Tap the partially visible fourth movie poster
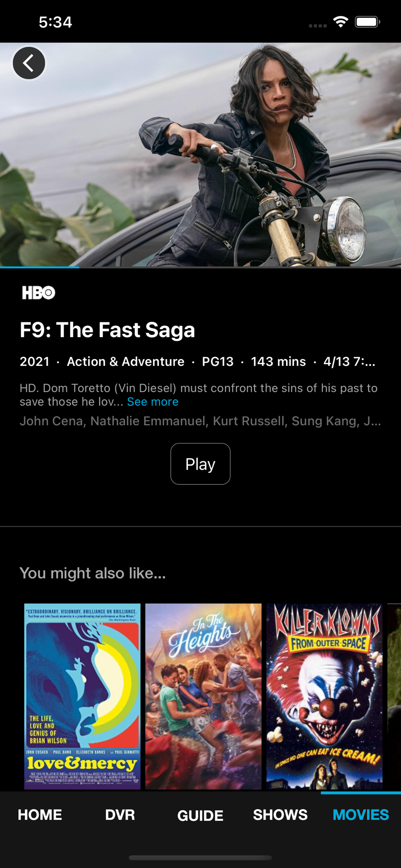Image resolution: width=401 pixels, height=868 pixels. [x=394, y=696]
